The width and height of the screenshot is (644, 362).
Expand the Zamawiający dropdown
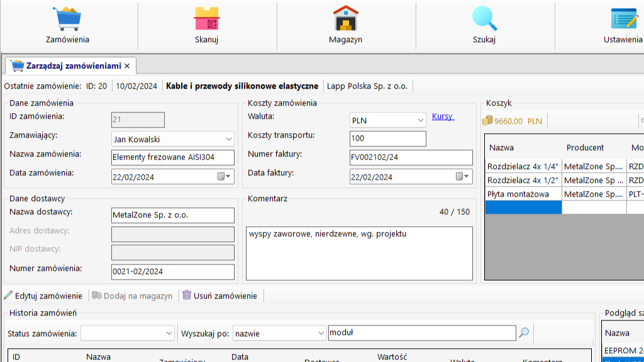click(228, 139)
